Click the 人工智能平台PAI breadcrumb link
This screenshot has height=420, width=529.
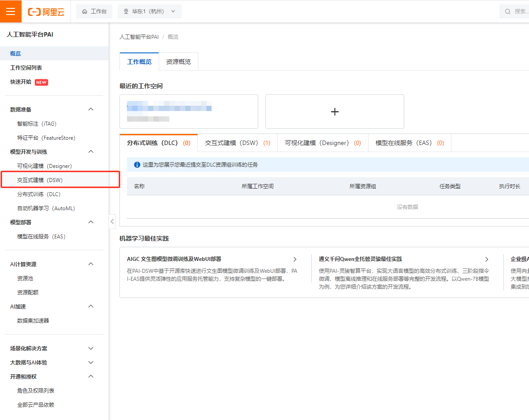pos(139,37)
